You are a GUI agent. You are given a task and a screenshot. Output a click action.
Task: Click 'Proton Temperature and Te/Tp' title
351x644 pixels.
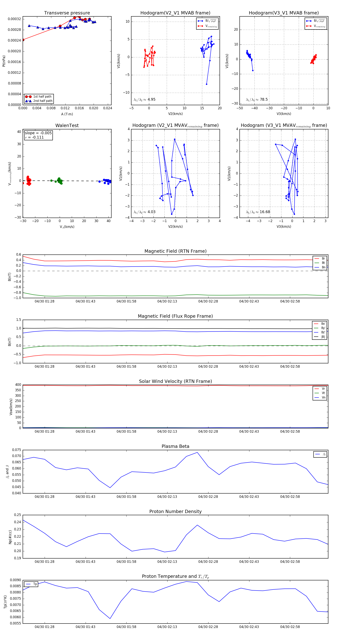click(x=175, y=576)
